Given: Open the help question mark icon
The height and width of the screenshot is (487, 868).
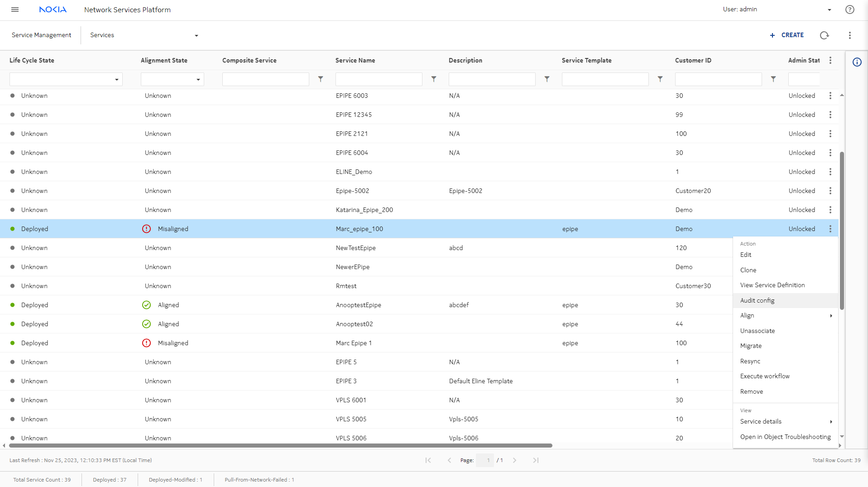Looking at the screenshot, I should (x=849, y=10).
